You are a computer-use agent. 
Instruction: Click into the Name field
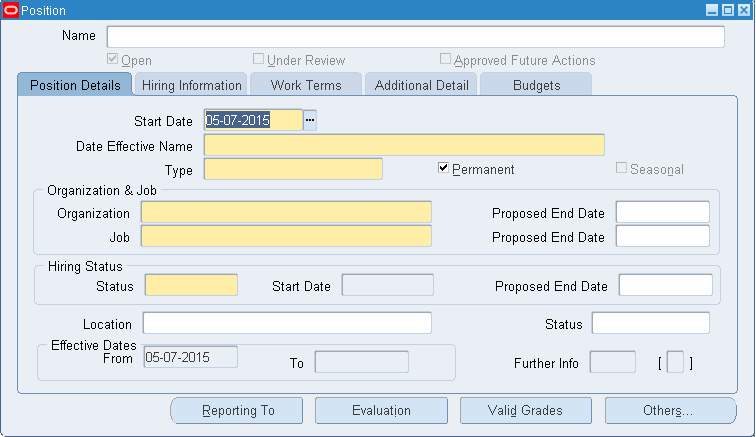(x=415, y=37)
